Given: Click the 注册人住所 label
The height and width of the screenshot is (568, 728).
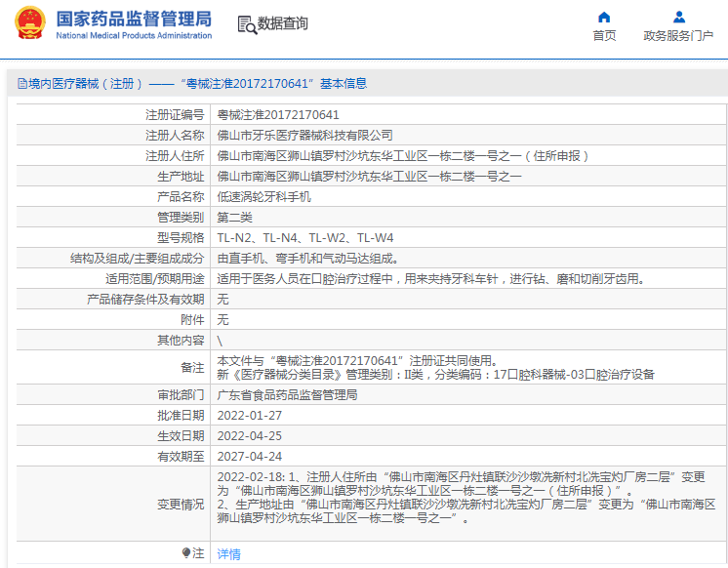Looking at the screenshot, I should coord(175,155).
